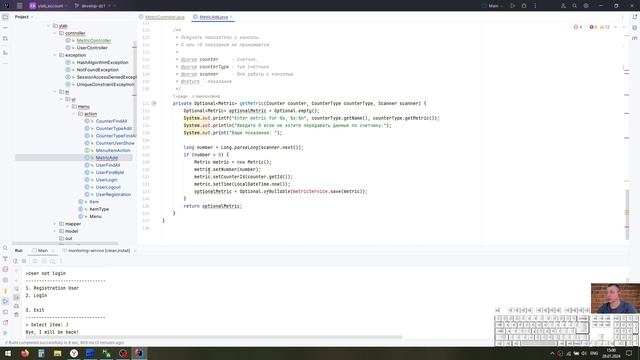Click gutter icon beside getMetric method
This screenshot has width=640, height=360.
click(x=154, y=104)
